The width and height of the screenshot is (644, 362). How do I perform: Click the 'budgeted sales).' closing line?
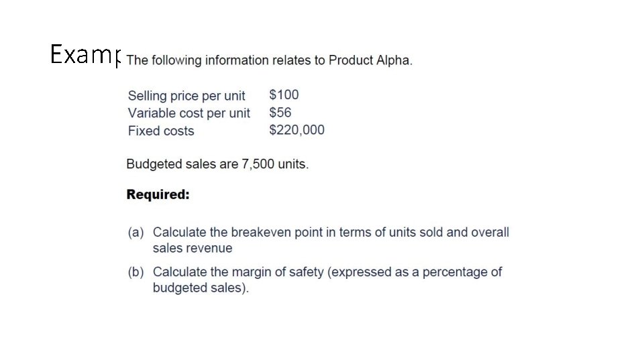pos(201,288)
